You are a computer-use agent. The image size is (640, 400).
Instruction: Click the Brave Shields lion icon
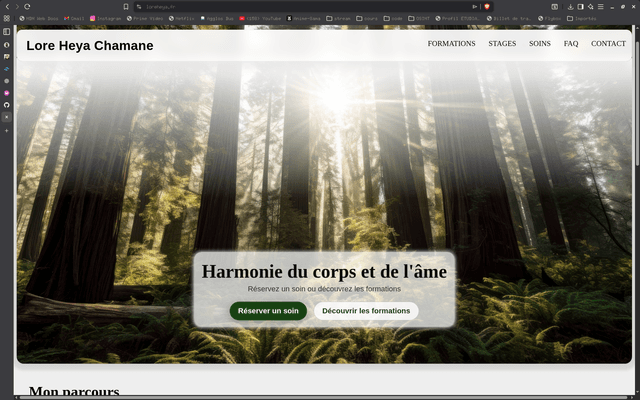point(489,6)
